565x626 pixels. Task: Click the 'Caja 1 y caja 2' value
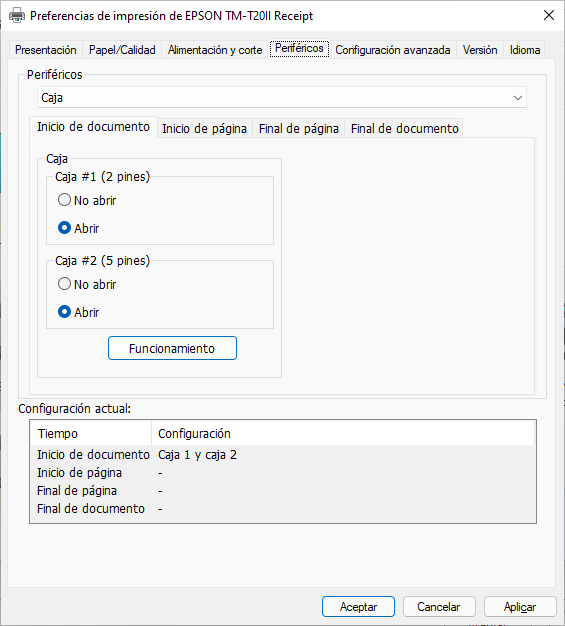(197, 455)
